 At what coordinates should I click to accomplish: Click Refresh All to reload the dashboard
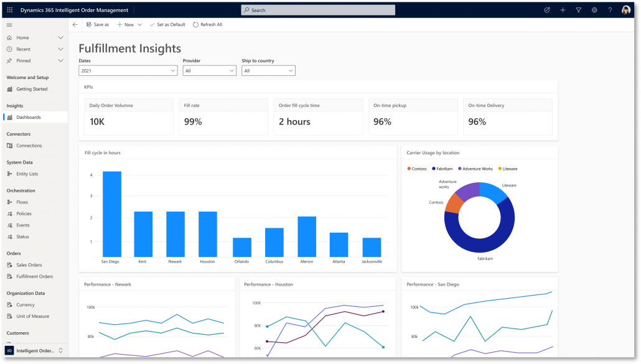click(x=212, y=24)
